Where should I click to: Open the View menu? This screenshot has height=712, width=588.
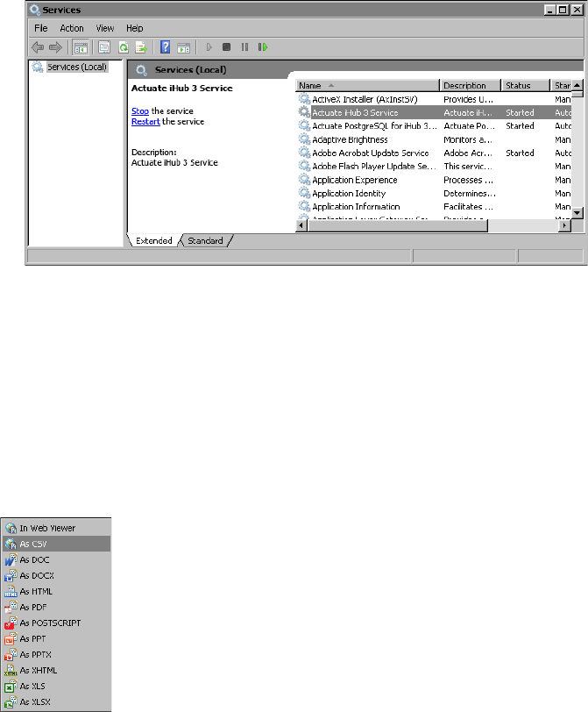pos(105,28)
